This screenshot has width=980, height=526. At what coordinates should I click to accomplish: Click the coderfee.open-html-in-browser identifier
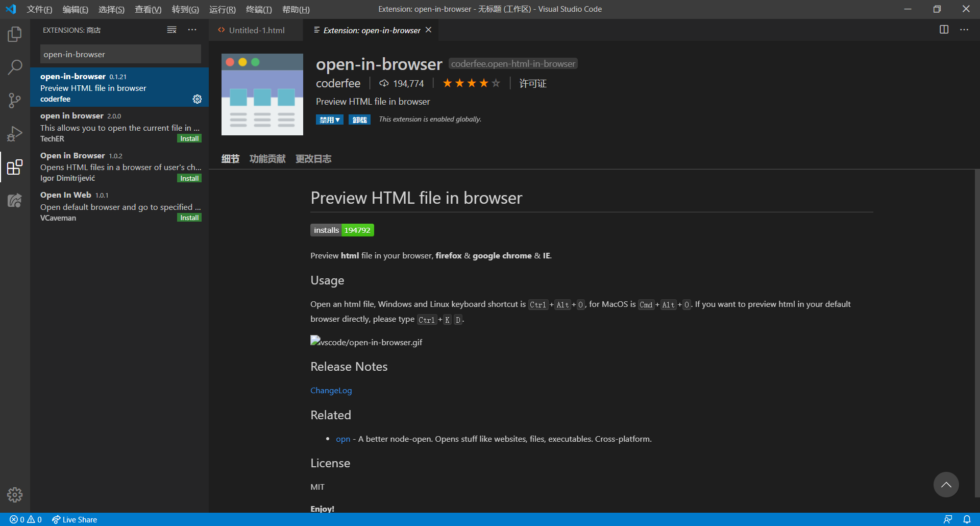[513, 64]
